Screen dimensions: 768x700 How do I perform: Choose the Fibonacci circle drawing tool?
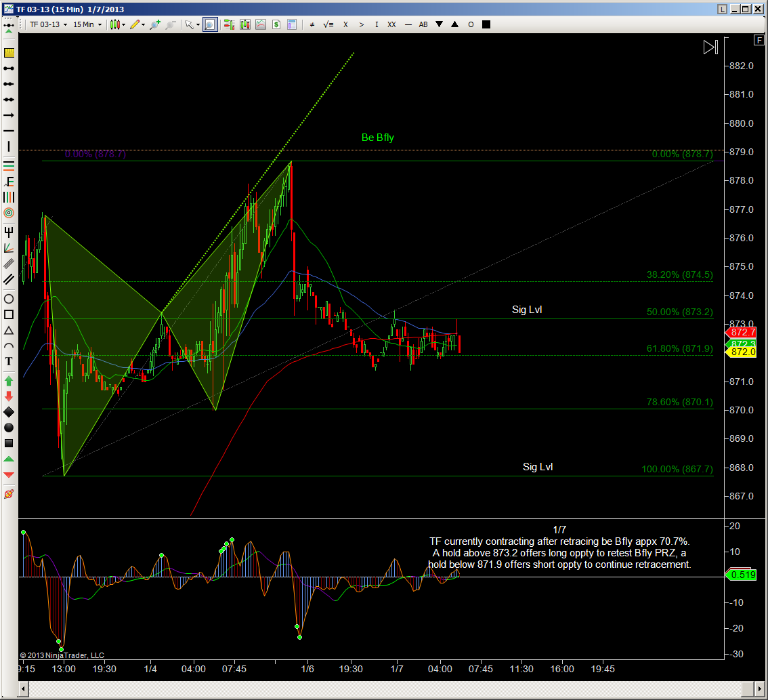coord(9,213)
